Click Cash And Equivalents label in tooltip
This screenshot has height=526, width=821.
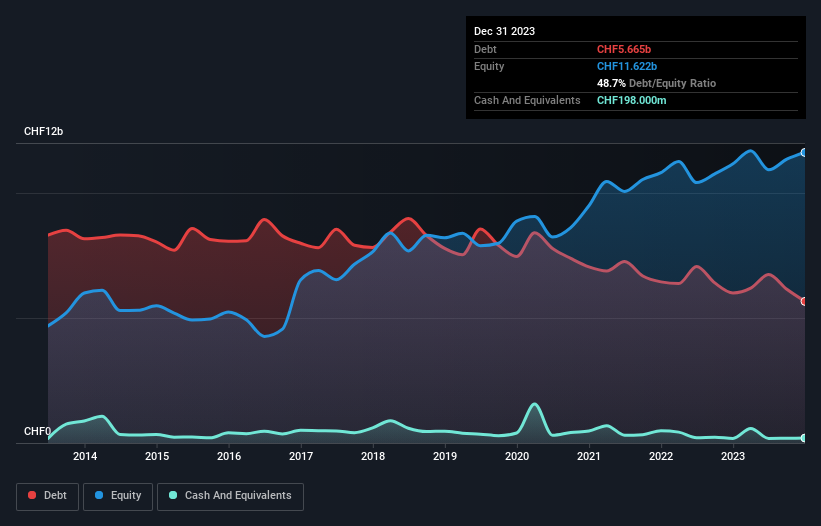(x=527, y=100)
